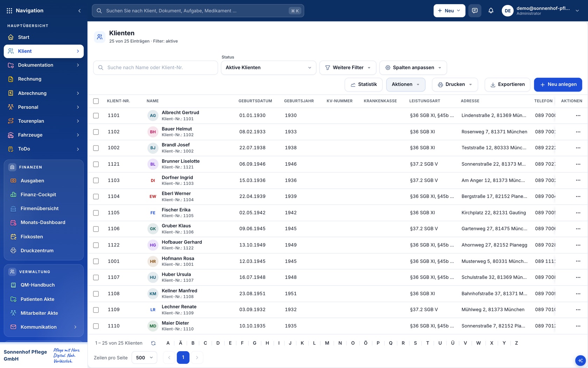Open row actions for Albrecht Gertrud
The image size is (588, 368).
click(x=578, y=115)
